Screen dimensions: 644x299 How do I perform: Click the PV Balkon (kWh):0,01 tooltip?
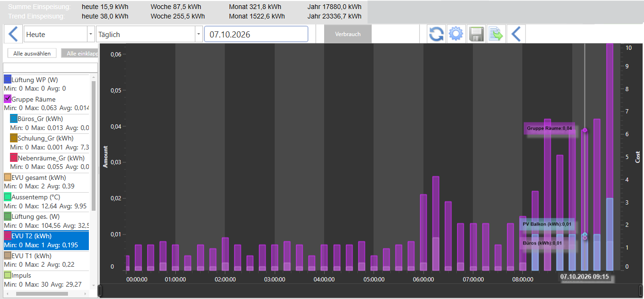[548, 224]
